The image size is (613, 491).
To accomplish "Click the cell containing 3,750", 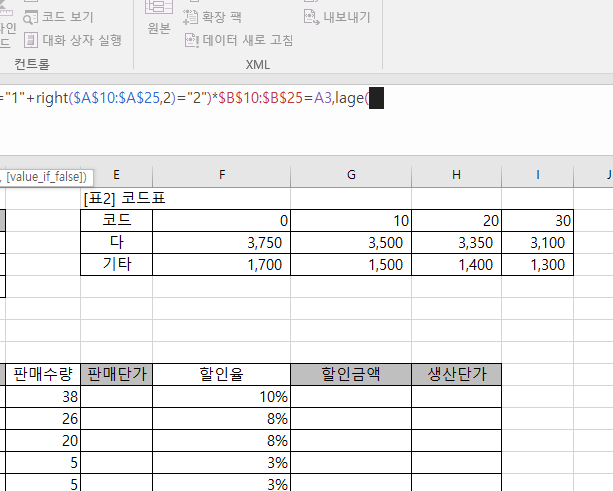I will pyautogui.click(x=222, y=242).
